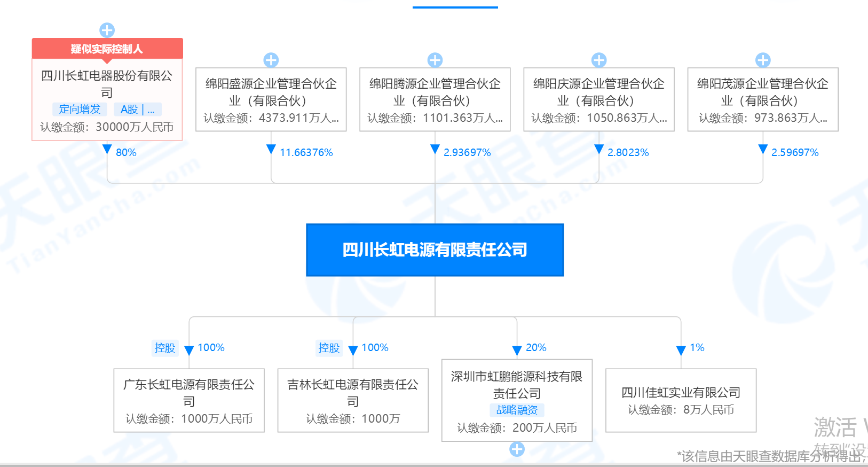
Task: Open 绵阳庆源企业管理合伙企业 card
Action: [599, 99]
